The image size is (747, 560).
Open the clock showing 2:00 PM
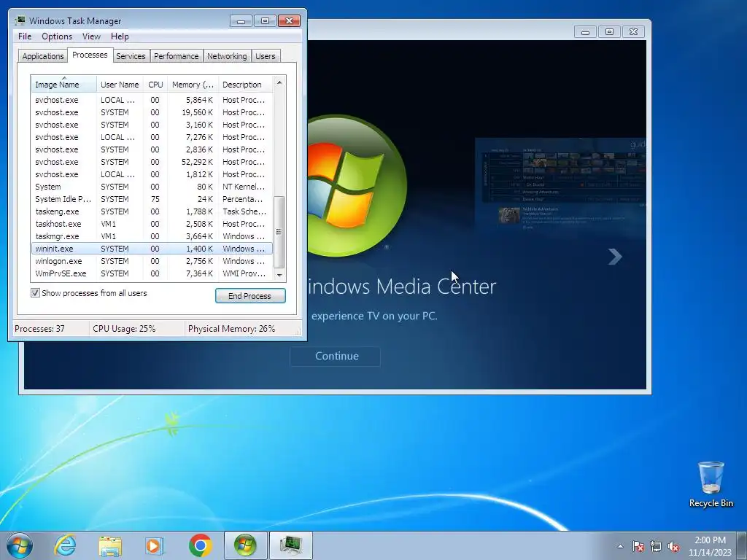pos(710,546)
